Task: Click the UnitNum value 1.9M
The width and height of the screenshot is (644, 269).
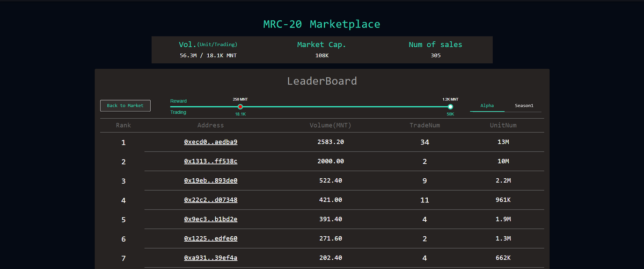Action: [503, 220]
